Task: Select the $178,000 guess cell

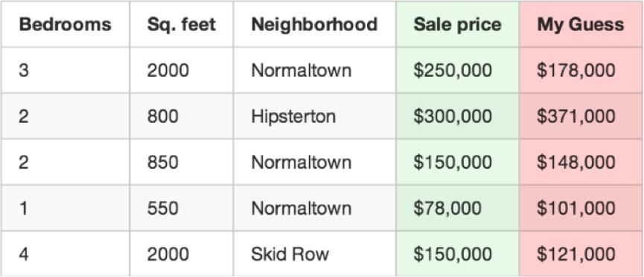Action: [x=581, y=70]
